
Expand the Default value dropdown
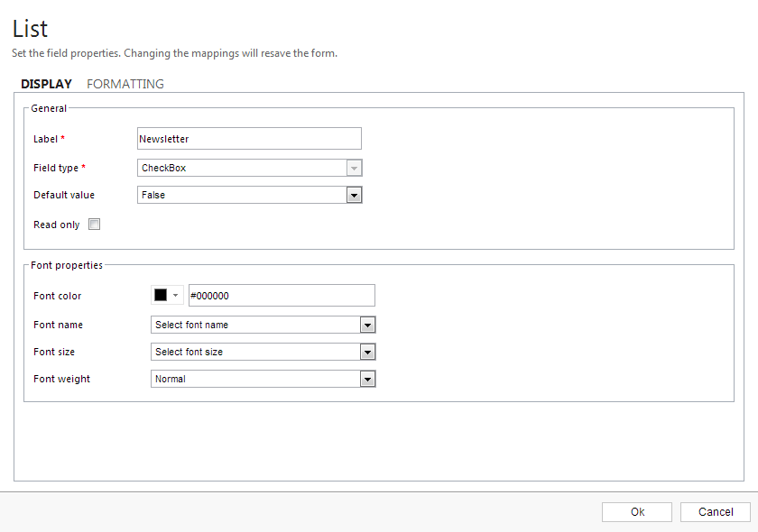(249, 195)
